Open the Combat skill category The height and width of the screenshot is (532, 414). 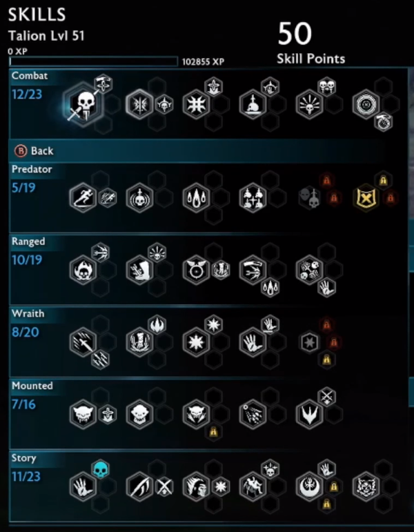tap(30, 76)
